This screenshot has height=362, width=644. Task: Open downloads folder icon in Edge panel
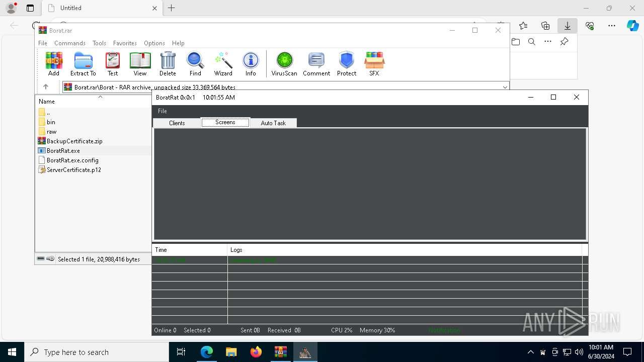(x=516, y=42)
